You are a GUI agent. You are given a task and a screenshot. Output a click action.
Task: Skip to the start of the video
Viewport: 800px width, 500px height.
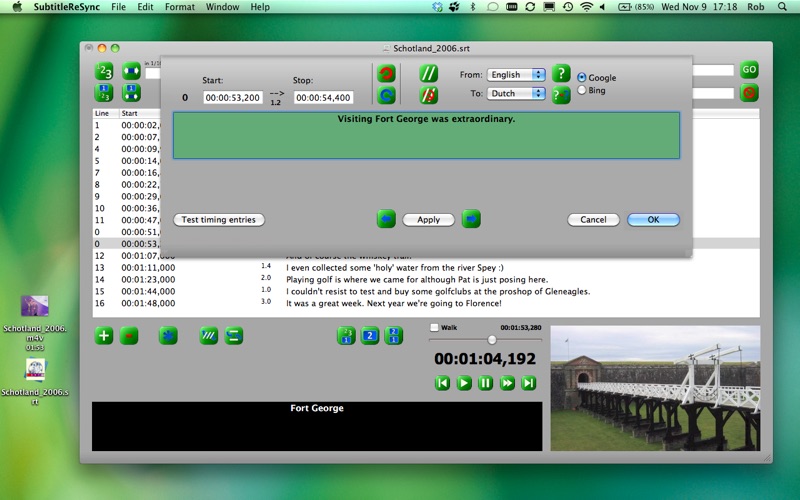point(442,383)
